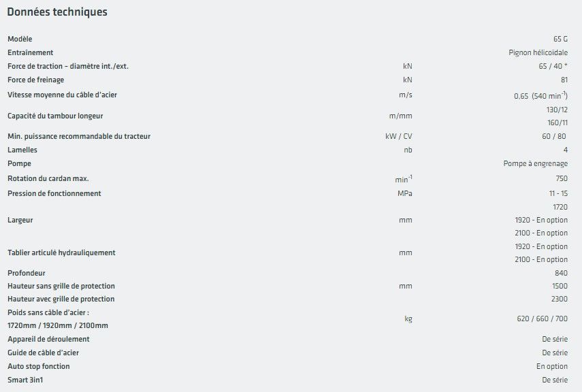Click the model value "65 G"
Screen dimensions: 582x392
[560, 39]
